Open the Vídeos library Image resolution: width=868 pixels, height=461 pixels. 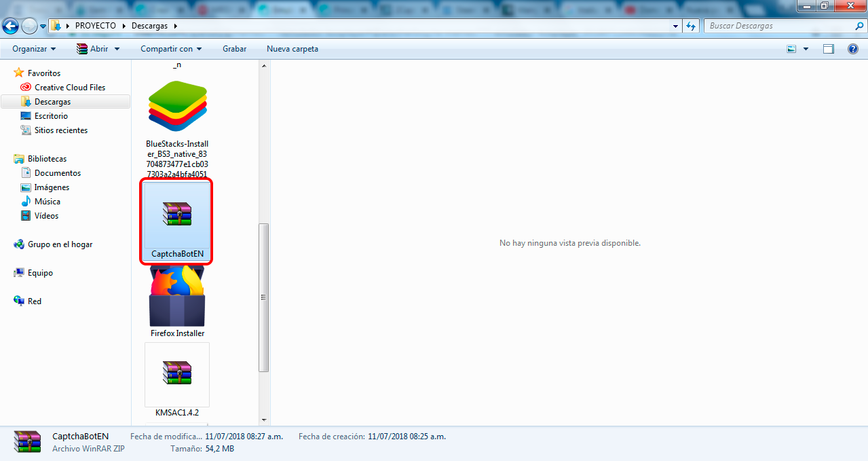click(x=46, y=215)
